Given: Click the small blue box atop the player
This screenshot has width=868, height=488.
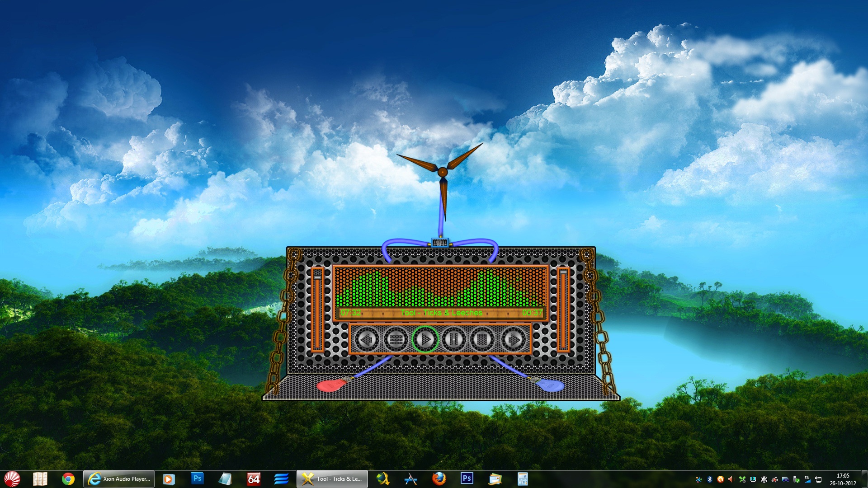Looking at the screenshot, I should click(x=440, y=243).
